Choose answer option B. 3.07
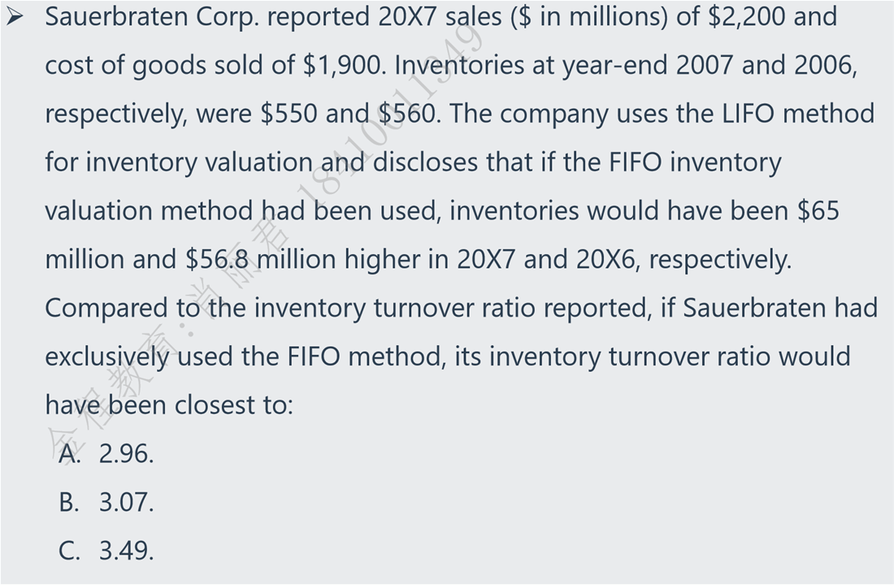894x588 pixels. (x=106, y=503)
